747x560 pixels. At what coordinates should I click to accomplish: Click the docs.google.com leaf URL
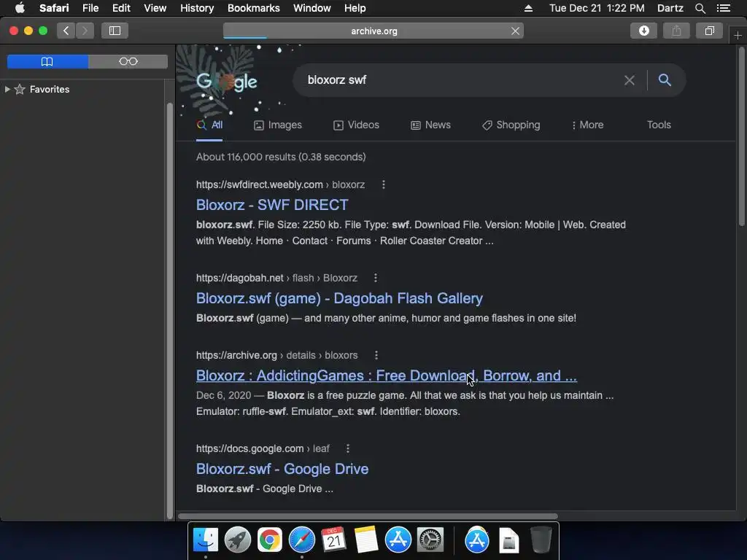point(263,448)
